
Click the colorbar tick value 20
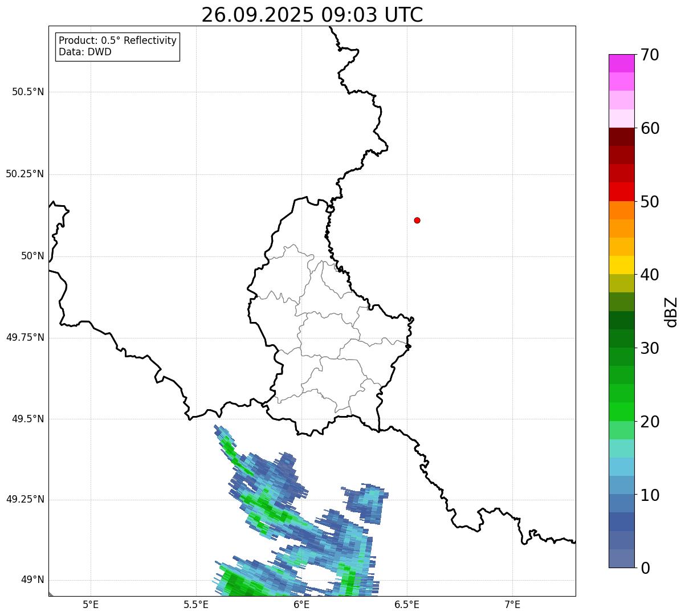click(x=650, y=422)
